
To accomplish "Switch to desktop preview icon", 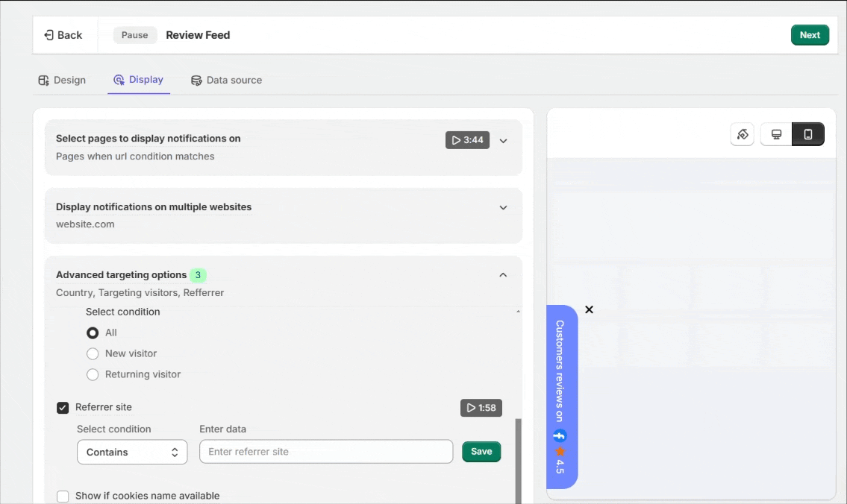I will (x=776, y=134).
